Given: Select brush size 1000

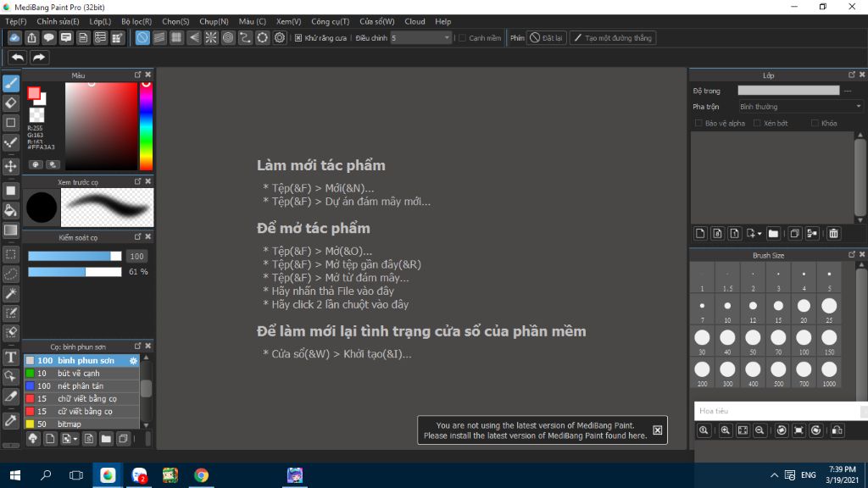Looking at the screenshot, I should (x=829, y=373).
